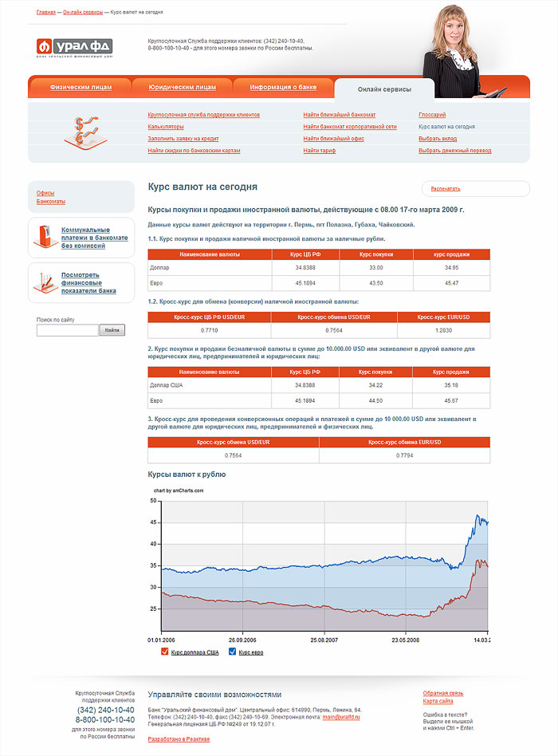Toggle the 'Курс доллара США' legend checkbox
This screenshot has width=558, height=756.
point(165,652)
